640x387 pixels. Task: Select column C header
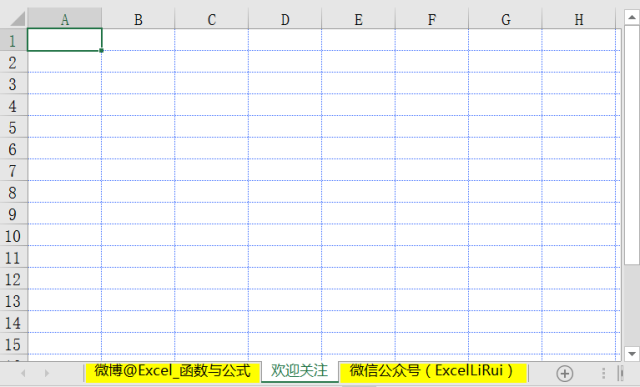(211, 19)
